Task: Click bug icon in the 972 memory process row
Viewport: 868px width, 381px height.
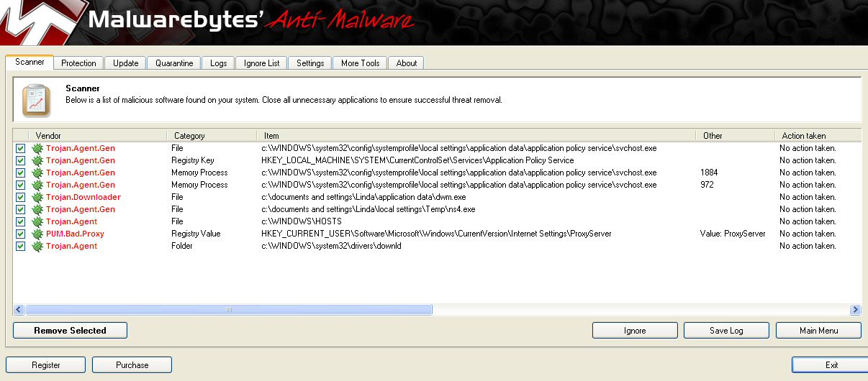Action: pos(37,185)
